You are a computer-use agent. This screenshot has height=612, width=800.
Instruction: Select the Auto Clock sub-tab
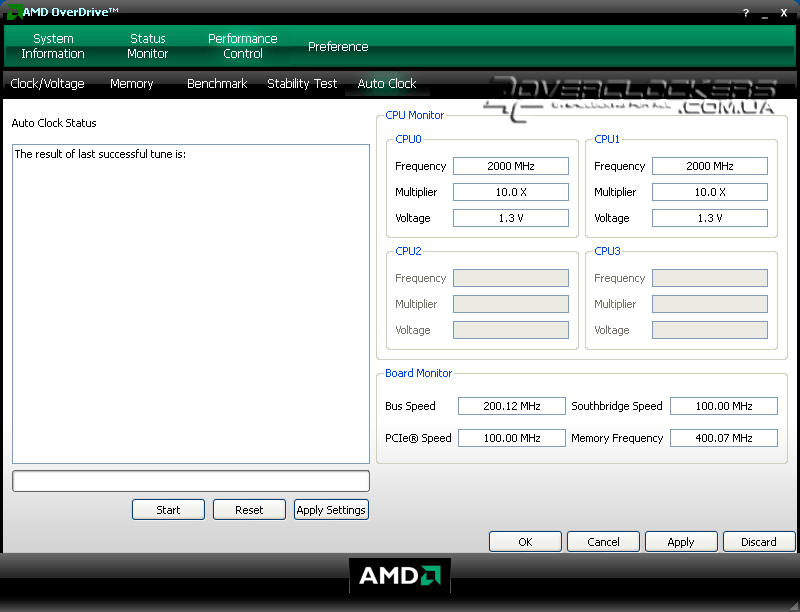(x=387, y=84)
